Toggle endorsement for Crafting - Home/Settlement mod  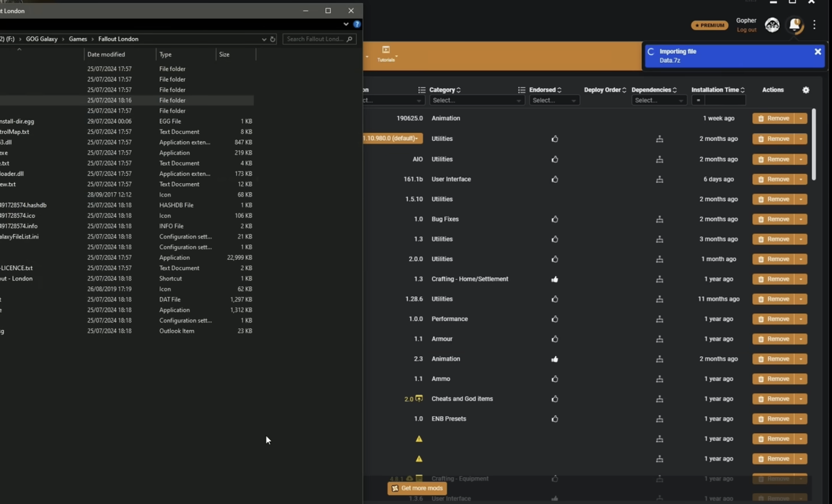(555, 279)
